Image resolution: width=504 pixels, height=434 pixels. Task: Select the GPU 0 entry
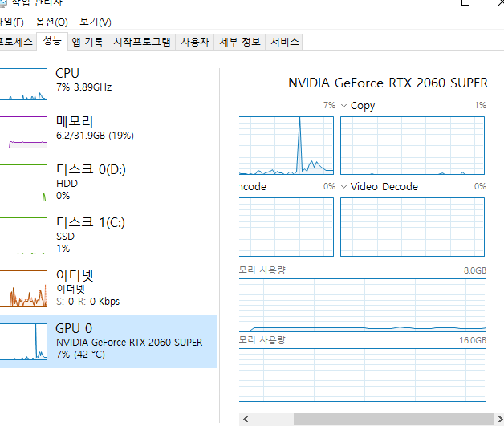[108, 342]
